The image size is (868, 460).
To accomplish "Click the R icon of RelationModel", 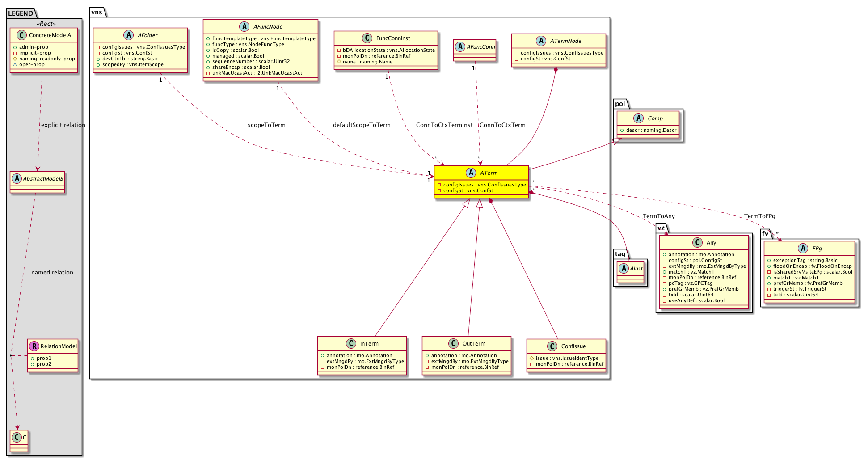I will (34, 346).
